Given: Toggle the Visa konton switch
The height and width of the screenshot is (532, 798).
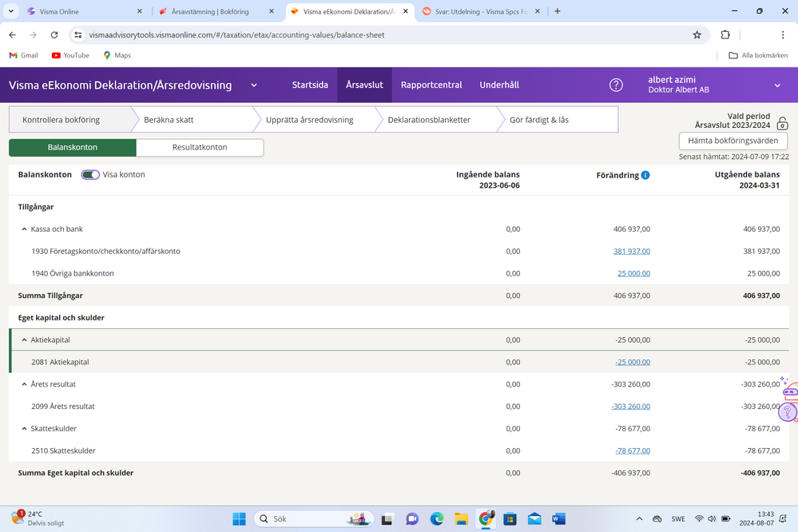Looking at the screenshot, I should point(90,175).
